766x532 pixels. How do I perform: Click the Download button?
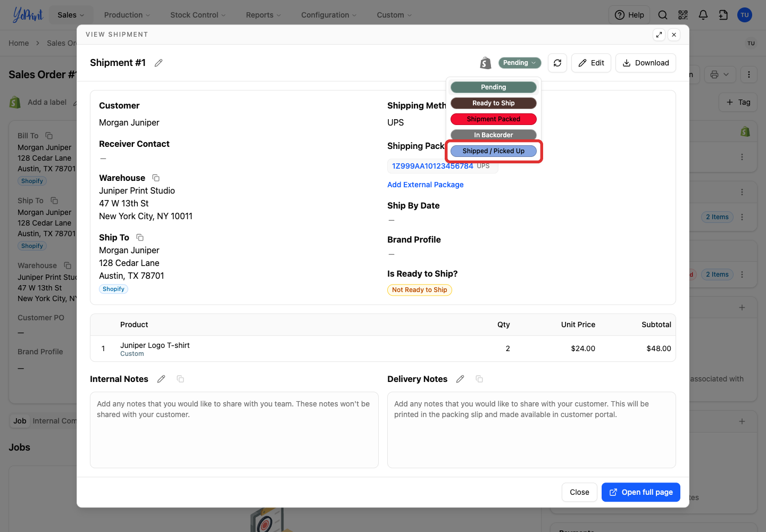pos(646,63)
